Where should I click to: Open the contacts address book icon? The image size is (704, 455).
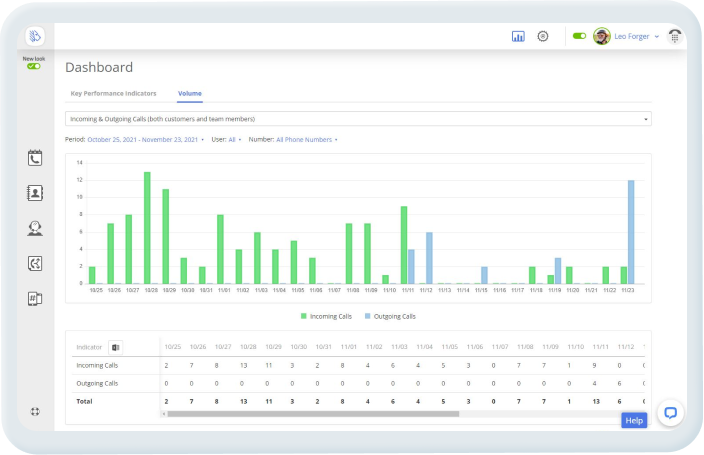click(x=35, y=193)
